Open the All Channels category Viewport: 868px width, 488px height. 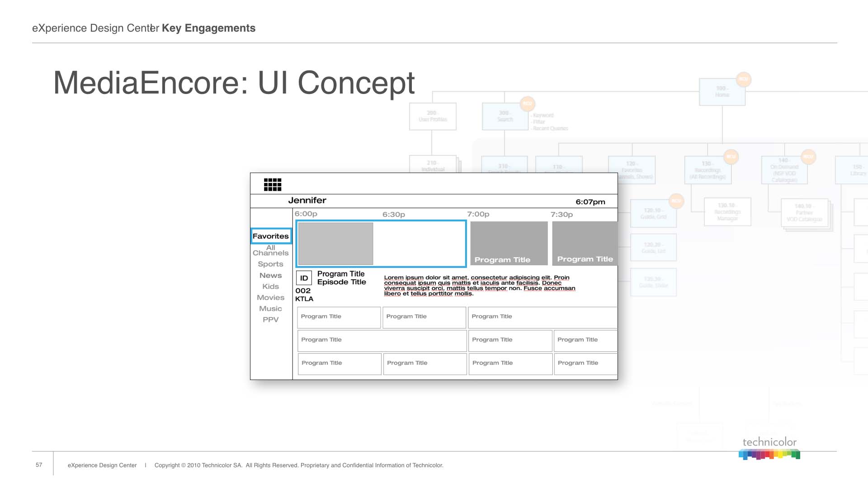point(270,250)
